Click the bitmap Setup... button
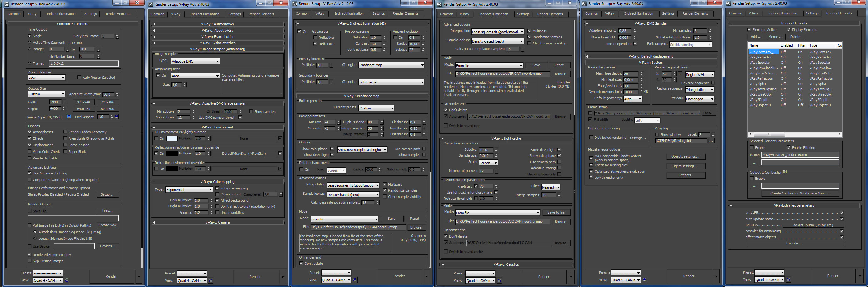The height and width of the screenshot is (287, 868). (107, 194)
